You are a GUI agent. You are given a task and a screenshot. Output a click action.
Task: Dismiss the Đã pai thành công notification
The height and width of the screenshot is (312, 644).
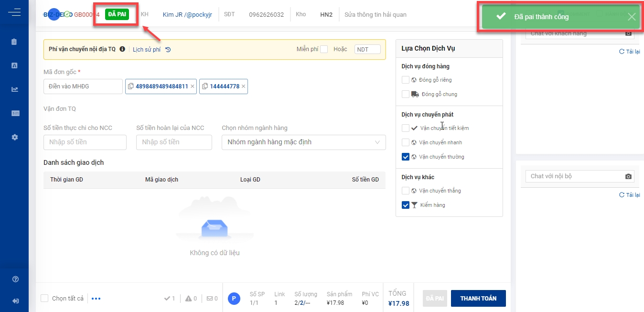tap(632, 17)
